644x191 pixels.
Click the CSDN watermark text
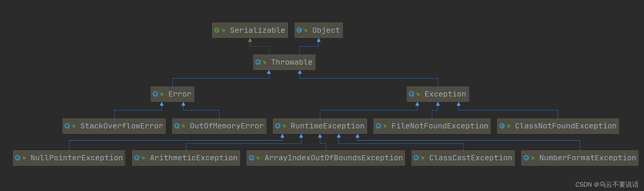[x=606, y=184]
